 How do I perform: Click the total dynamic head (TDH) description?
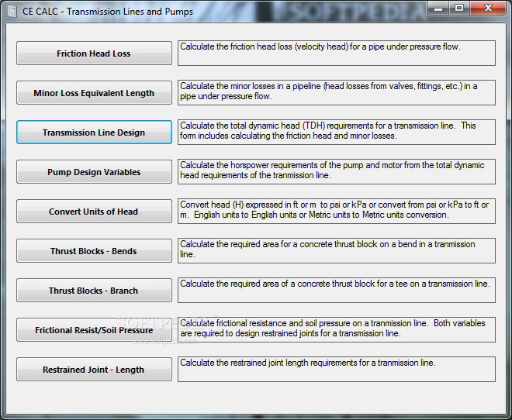pyautogui.click(x=337, y=132)
